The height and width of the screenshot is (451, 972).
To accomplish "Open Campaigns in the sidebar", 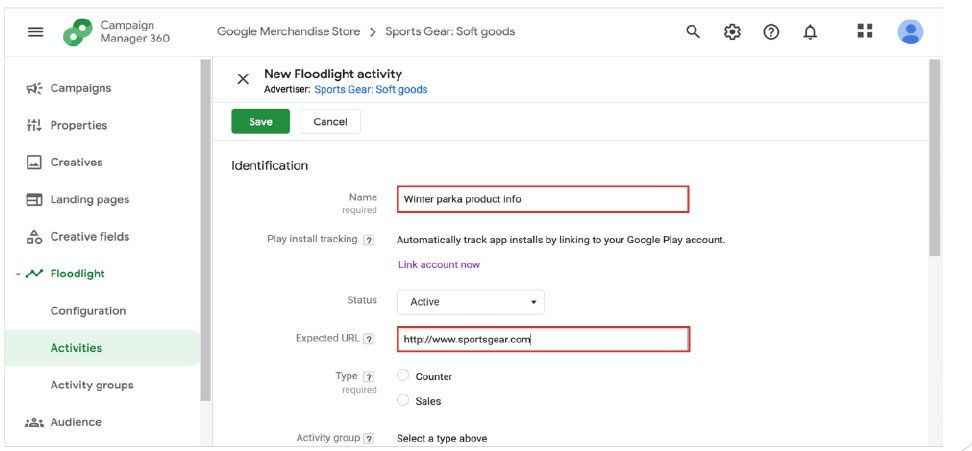I will [x=81, y=88].
